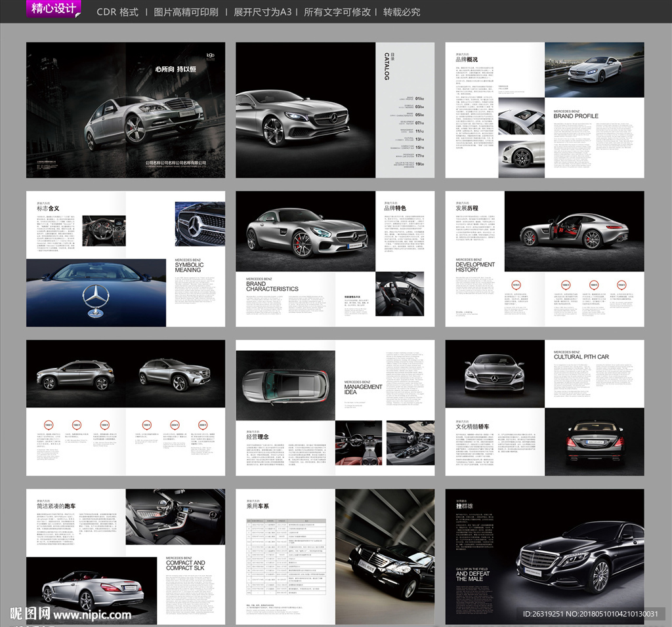This screenshot has width=672, height=627.
Task: Click the '品牌特色' heading
Action: point(394,208)
